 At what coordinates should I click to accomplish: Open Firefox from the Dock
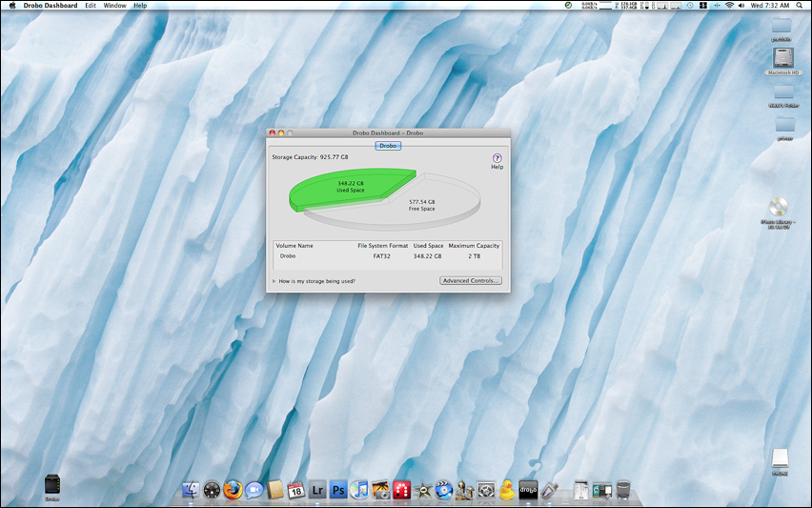pos(233,489)
